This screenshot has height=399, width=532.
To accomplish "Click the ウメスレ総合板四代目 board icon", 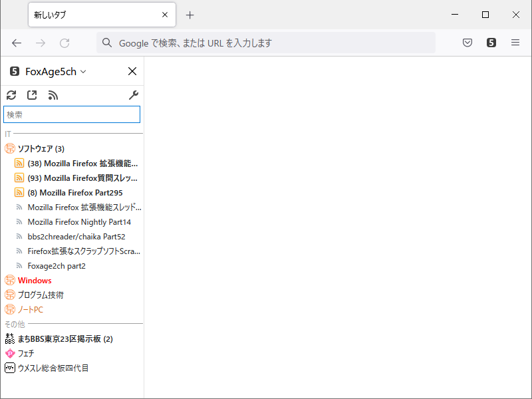I will point(10,368).
